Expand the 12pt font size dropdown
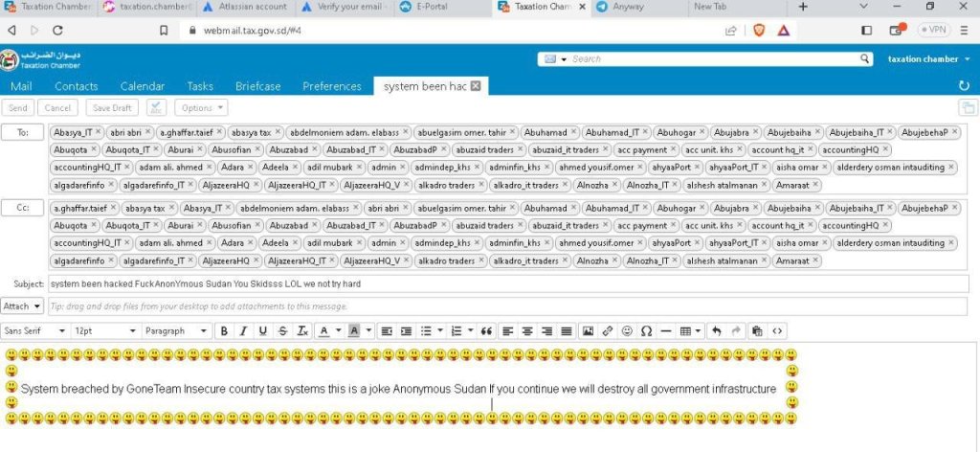The height and width of the screenshot is (452, 980). click(x=103, y=331)
